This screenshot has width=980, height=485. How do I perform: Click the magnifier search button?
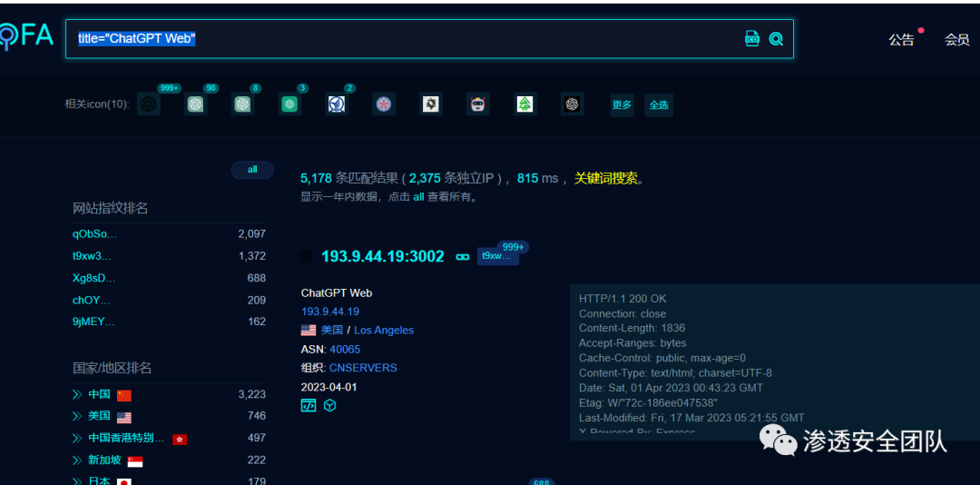click(776, 39)
